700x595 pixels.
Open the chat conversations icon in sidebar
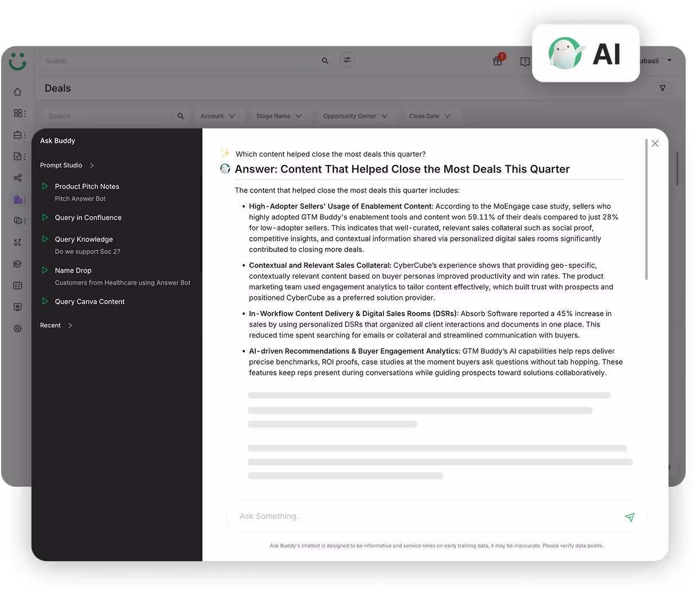click(19, 221)
